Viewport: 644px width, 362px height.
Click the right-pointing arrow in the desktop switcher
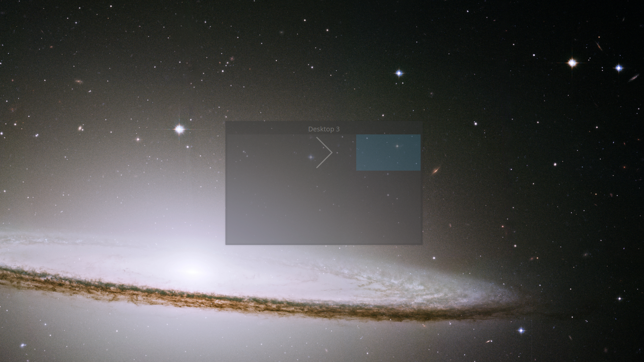click(x=324, y=153)
